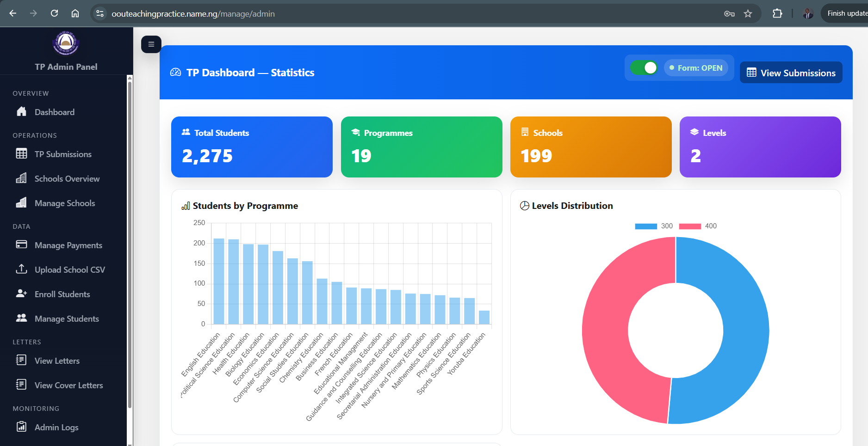
Task: Click the OOU logo in the sidebar
Action: [66, 43]
